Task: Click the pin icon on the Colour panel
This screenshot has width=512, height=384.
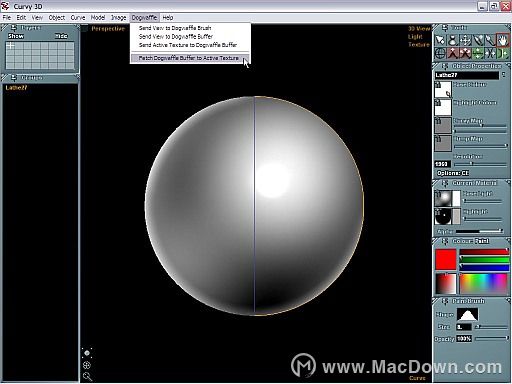Action: pos(445,241)
